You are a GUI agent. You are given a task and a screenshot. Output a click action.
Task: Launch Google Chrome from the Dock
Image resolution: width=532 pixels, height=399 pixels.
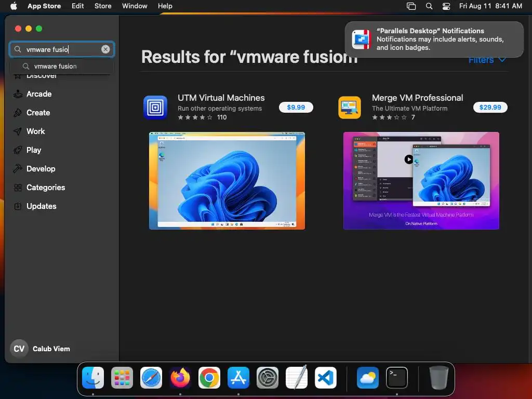pyautogui.click(x=209, y=378)
